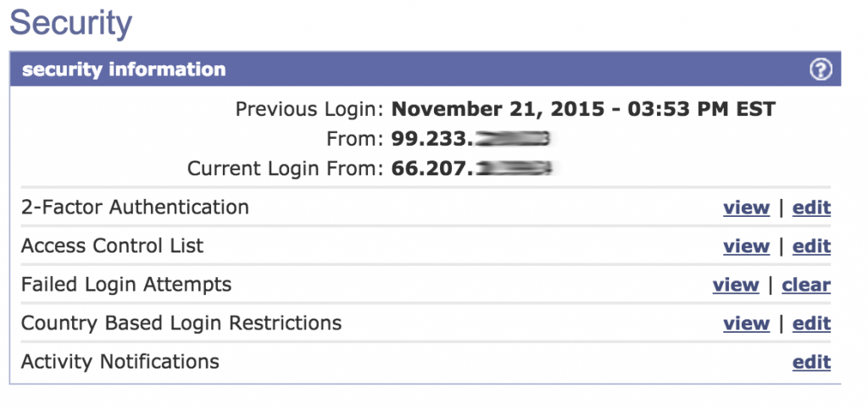Click the 2-Factor Authentication row label

tap(135, 208)
